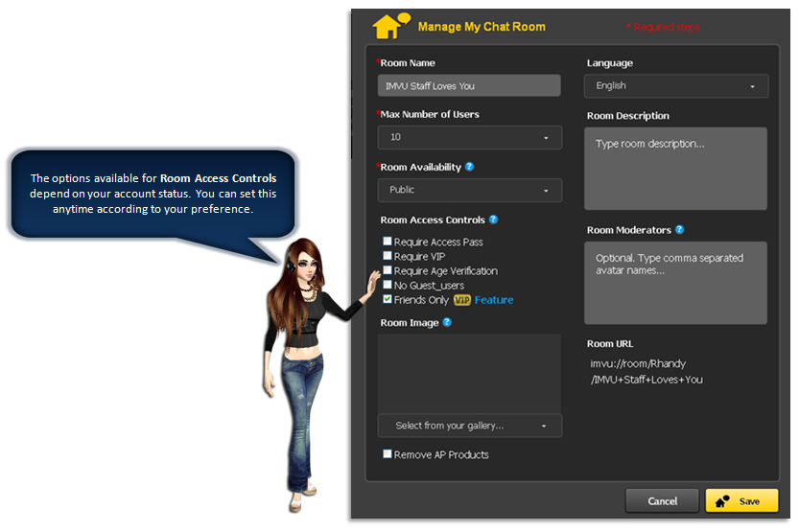Click the Room Moderators help icon
The image size is (799, 532).
coord(679,230)
